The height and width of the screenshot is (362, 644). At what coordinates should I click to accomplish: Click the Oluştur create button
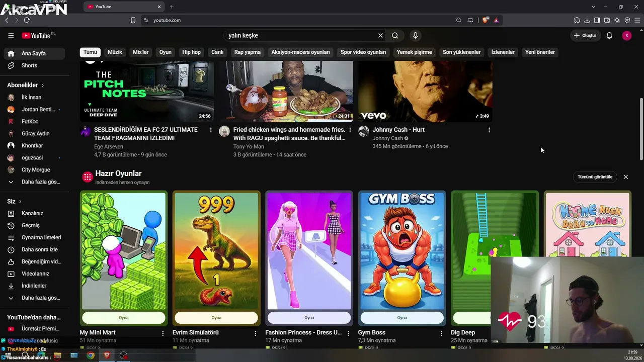(585, 36)
